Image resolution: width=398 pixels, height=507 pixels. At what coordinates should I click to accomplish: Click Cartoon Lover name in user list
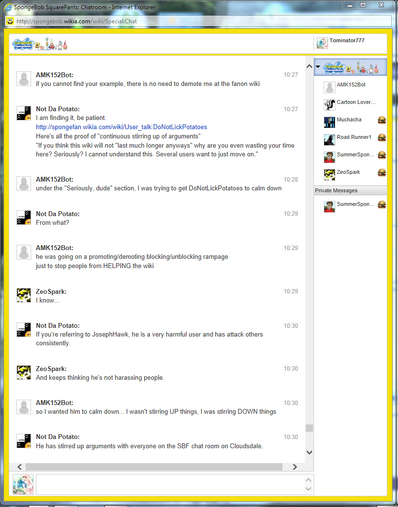(x=356, y=102)
